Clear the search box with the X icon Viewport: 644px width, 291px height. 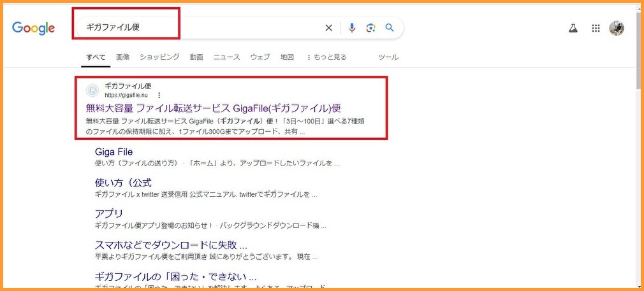[x=328, y=28]
